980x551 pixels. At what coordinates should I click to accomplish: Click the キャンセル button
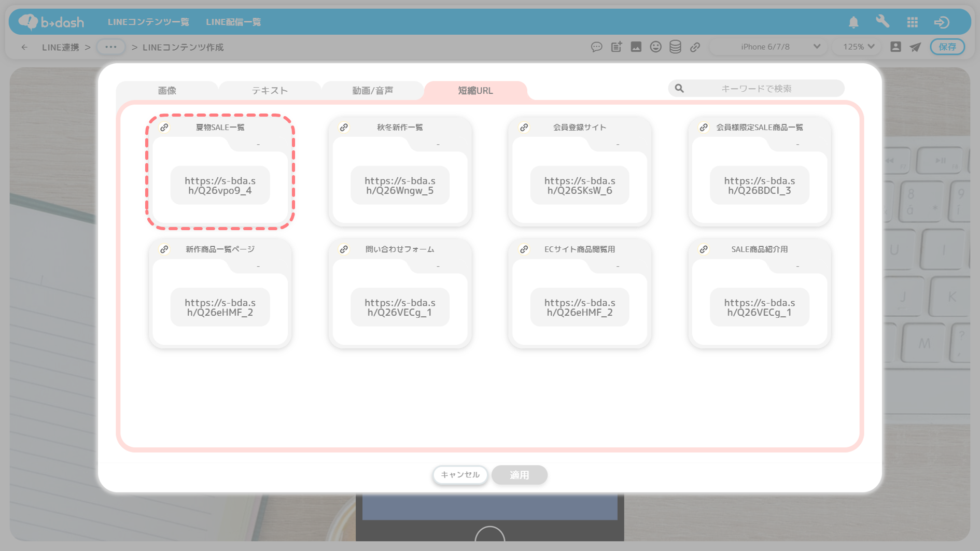(460, 475)
